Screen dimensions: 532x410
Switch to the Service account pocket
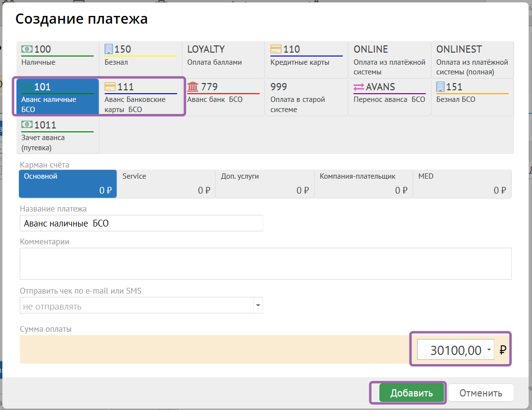point(166,184)
